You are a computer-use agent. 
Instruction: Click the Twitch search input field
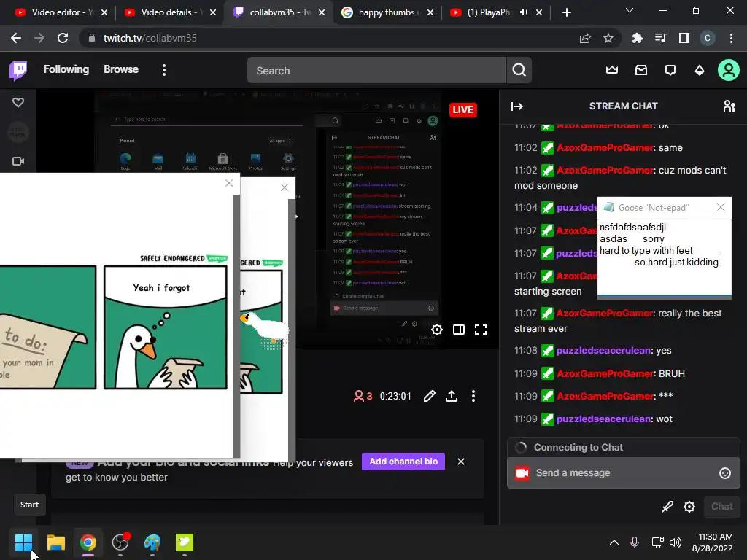(x=376, y=71)
